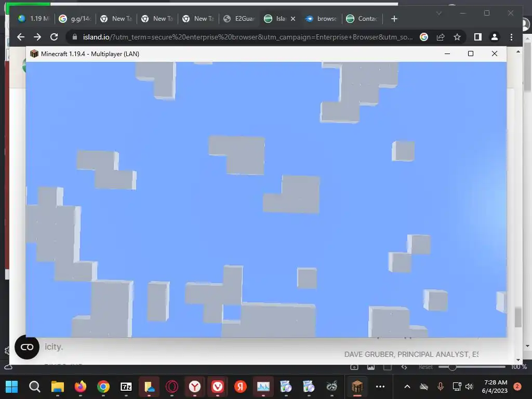Minimize the Minecraft 1.19.4 window
532x399 pixels.
pos(447,54)
